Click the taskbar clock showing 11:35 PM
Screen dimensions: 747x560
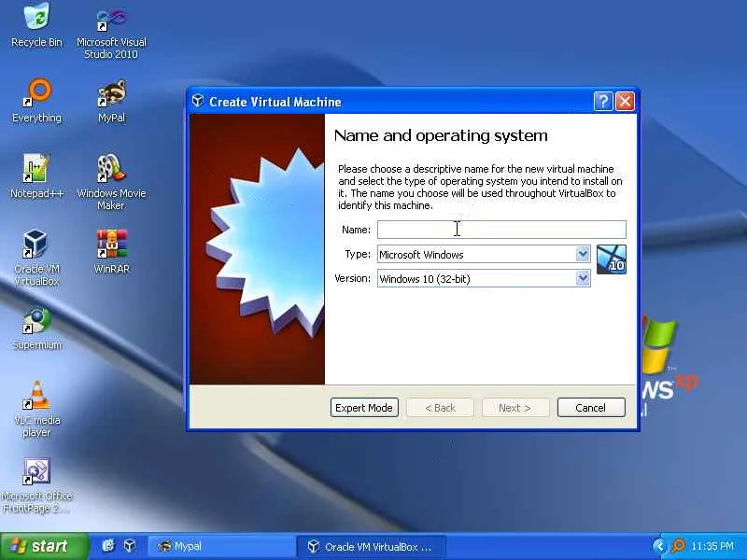click(712, 546)
